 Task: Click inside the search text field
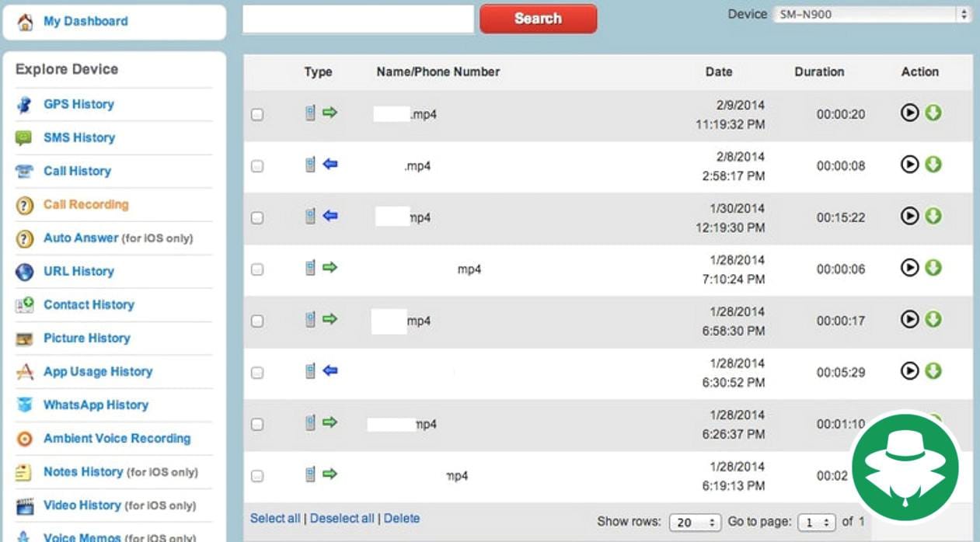coord(357,18)
